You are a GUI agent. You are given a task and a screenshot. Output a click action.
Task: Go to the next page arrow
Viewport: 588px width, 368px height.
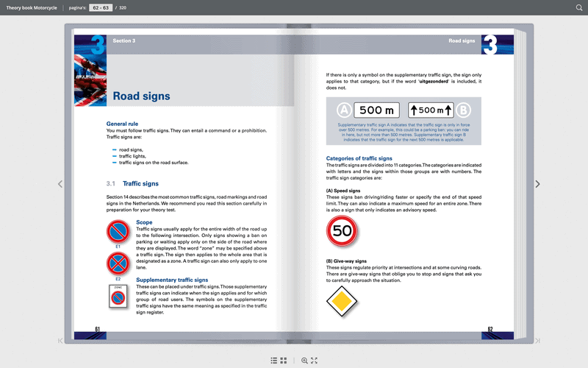(x=537, y=184)
